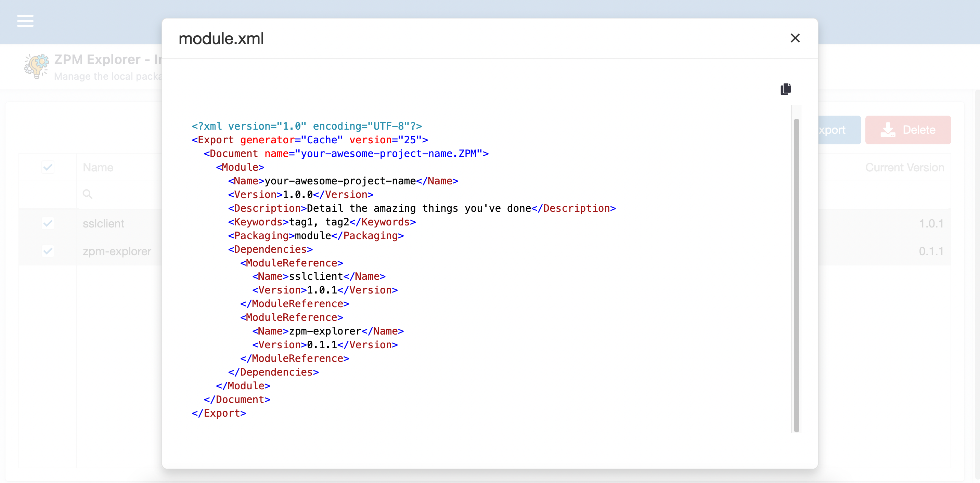This screenshot has height=483, width=980.
Task: Toggle the select-all header checkbox
Action: 48,167
